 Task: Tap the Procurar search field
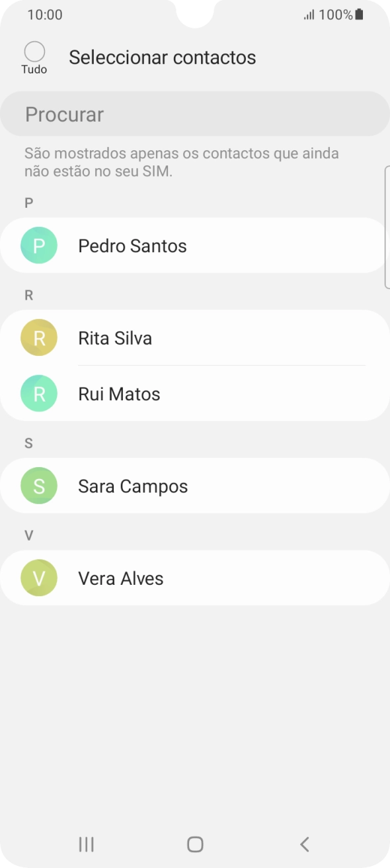tap(195, 114)
